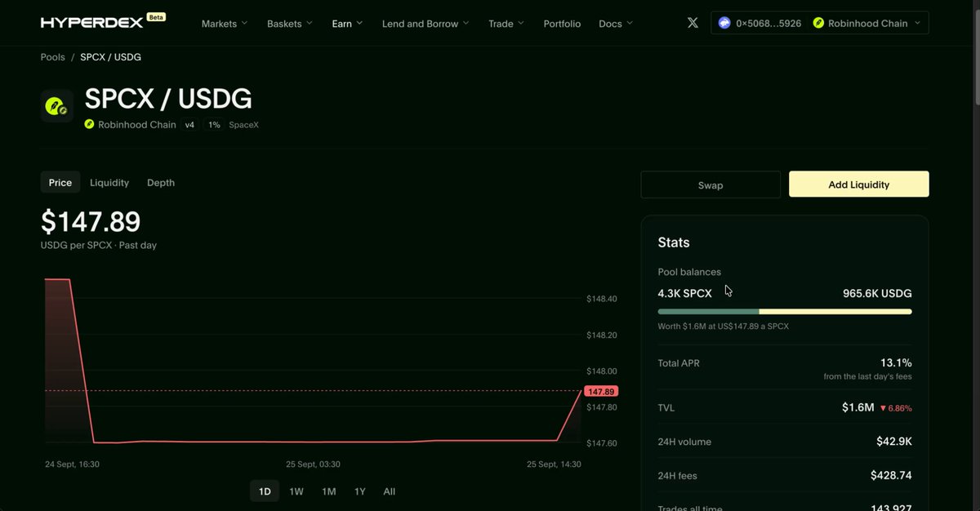Screen dimensions: 980x511
Task: Open the Robinhood Chain network selector
Action: [x=866, y=23]
